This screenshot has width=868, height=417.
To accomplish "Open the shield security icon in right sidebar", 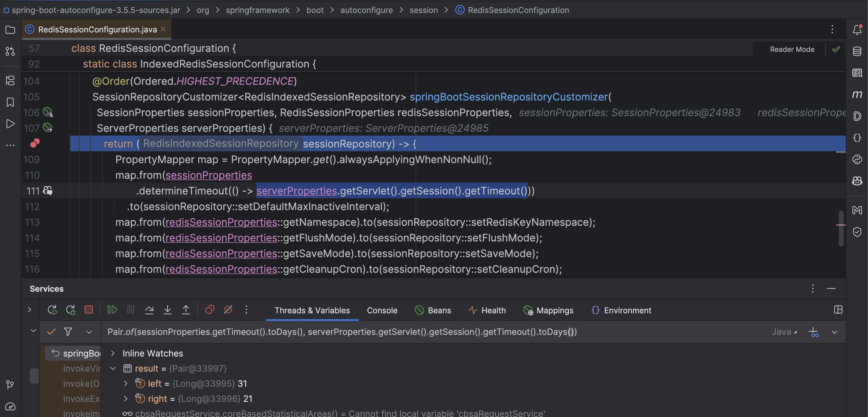I will 857,232.
